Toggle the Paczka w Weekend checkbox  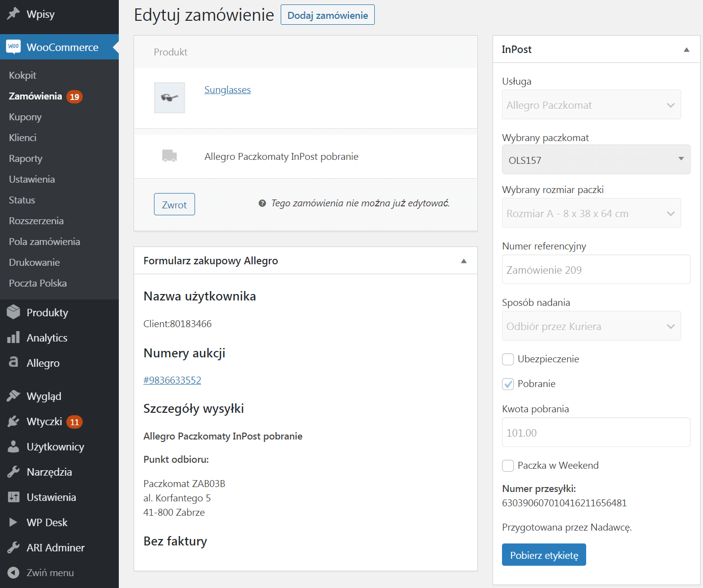(x=508, y=465)
